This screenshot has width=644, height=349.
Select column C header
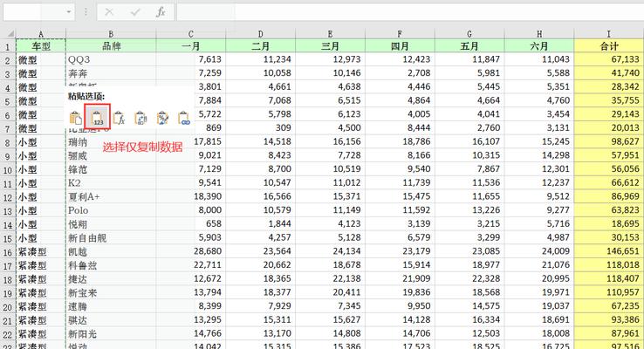click(191, 34)
